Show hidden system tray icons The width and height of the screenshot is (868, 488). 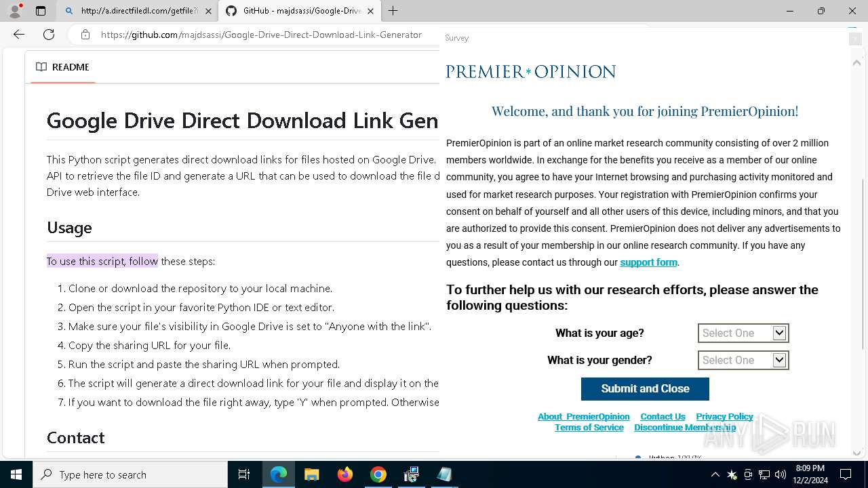[x=715, y=474]
